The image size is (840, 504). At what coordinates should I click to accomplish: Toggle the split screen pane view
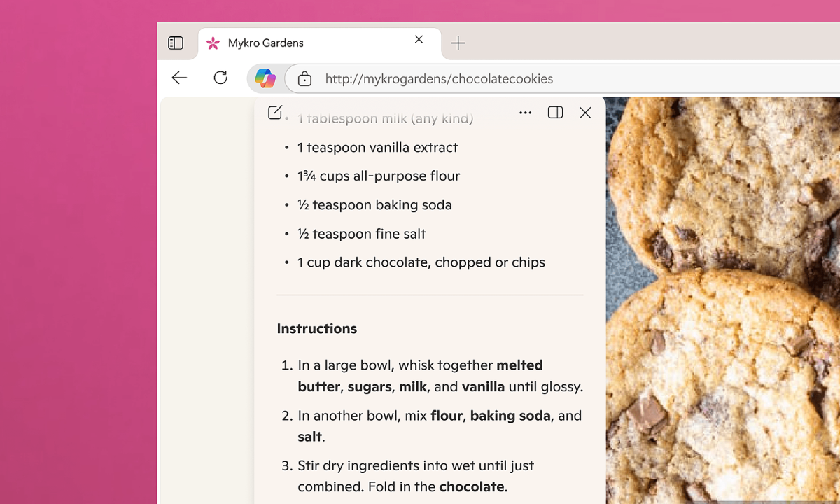click(555, 113)
